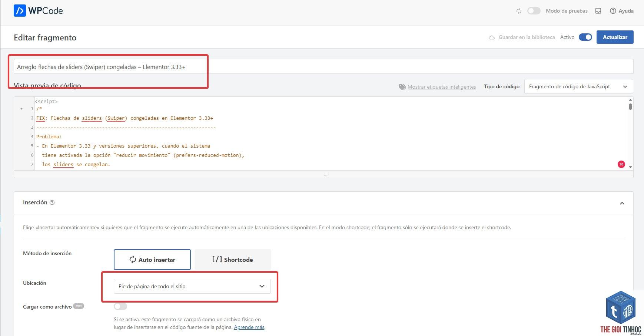
Task: Enable the Modo de pruebas switch
Action: pos(534,11)
